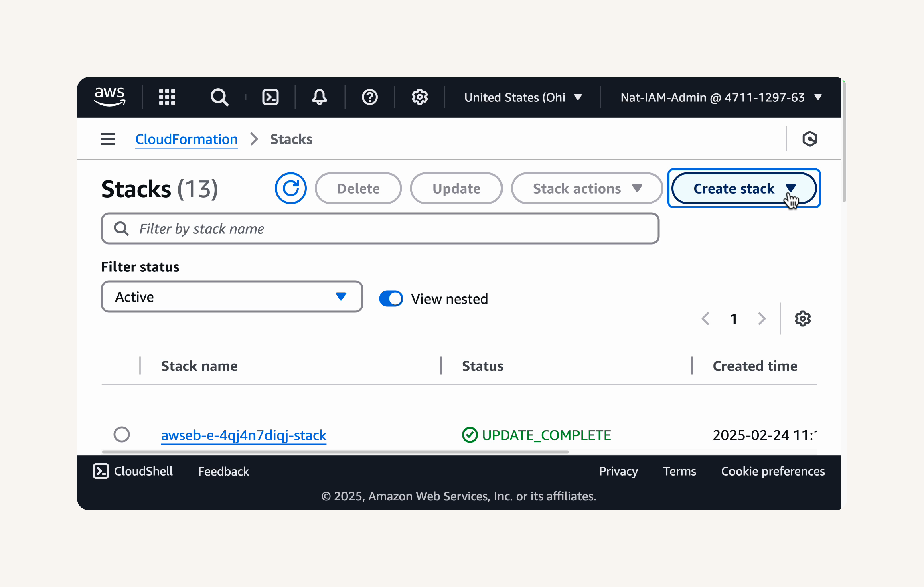This screenshot has height=587, width=924.
Task: Open the services grid menu
Action: 167,97
